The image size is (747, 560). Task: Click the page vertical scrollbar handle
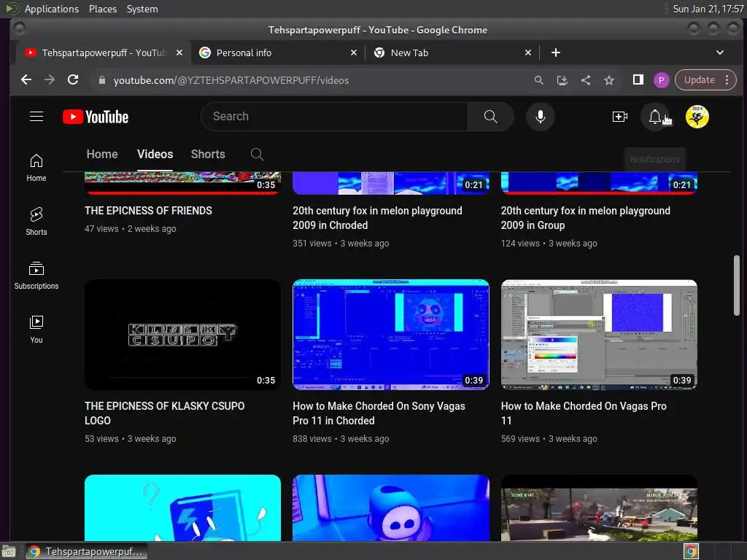click(737, 286)
